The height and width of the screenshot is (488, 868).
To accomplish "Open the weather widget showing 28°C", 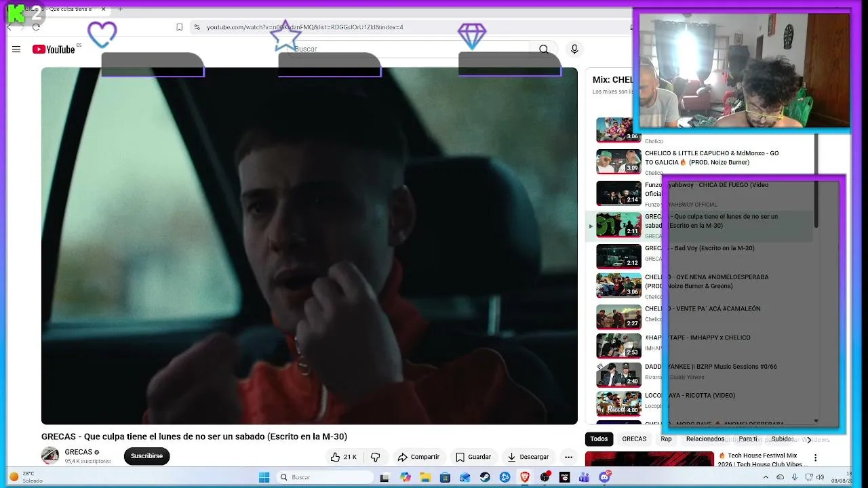I will 27,477.
